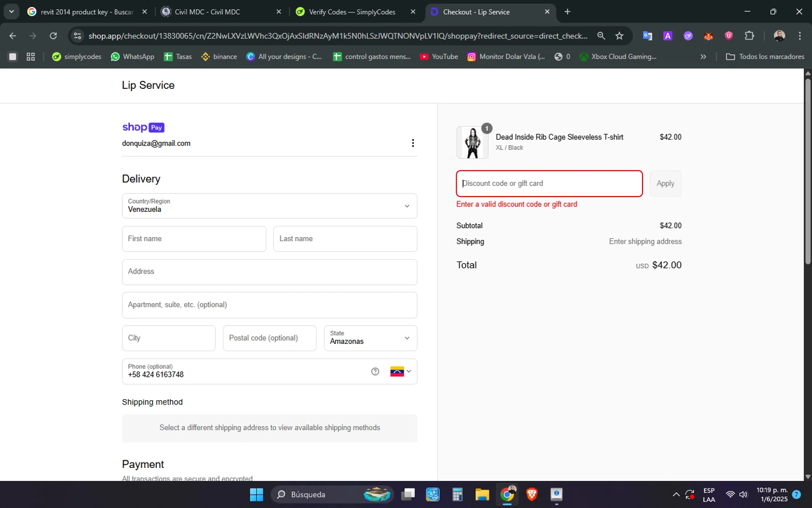This screenshot has height=508, width=812.
Task: Click the Lip Service store title
Action: pyautogui.click(x=148, y=85)
